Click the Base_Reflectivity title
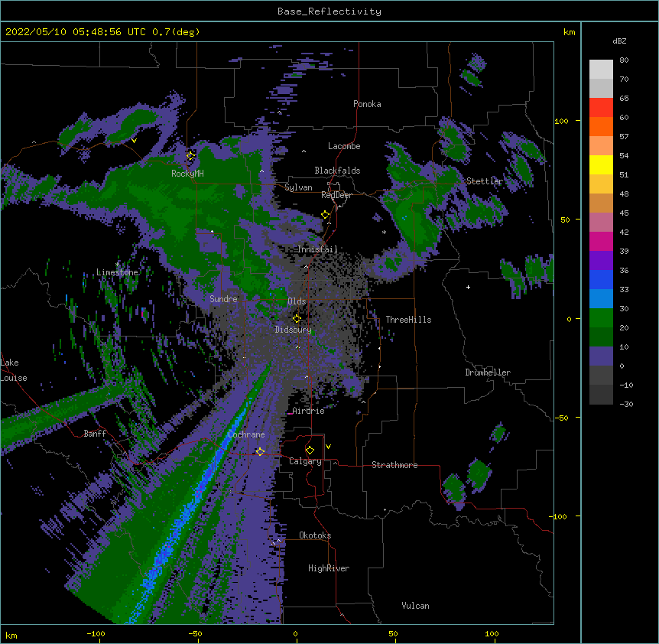The image size is (659, 644). (329, 11)
